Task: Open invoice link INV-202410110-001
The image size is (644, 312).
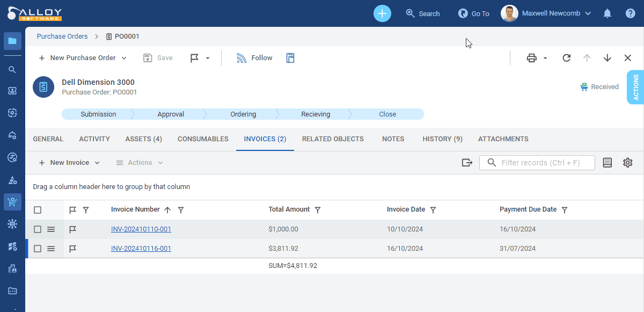Action: (x=141, y=229)
